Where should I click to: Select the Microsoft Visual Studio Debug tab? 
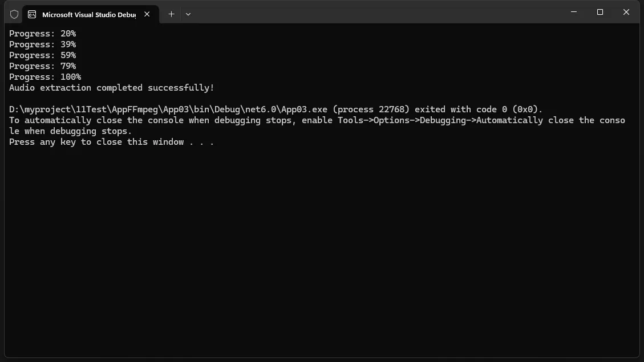tap(88, 14)
